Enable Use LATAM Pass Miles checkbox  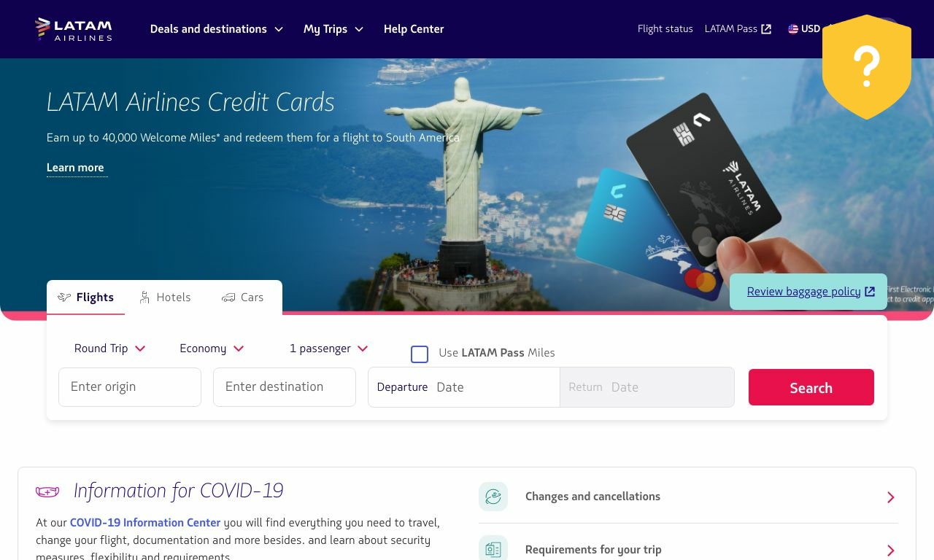tap(420, 354)
